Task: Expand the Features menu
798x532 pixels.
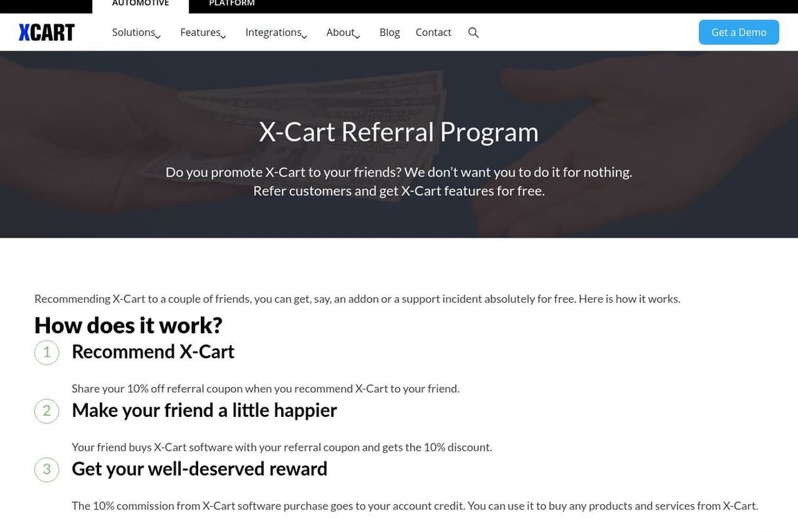Action: [x=202, y=33]
